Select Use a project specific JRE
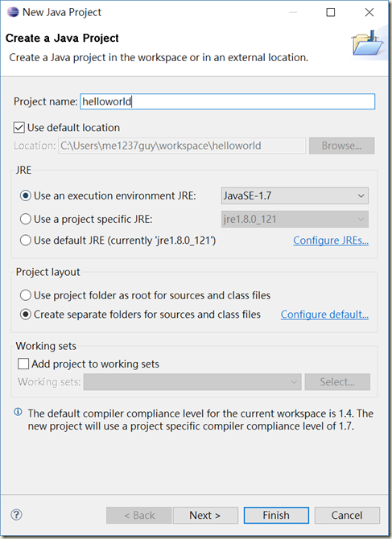This screenshot has height=539, width=392. pyautogui.click(x=26, y=219)
